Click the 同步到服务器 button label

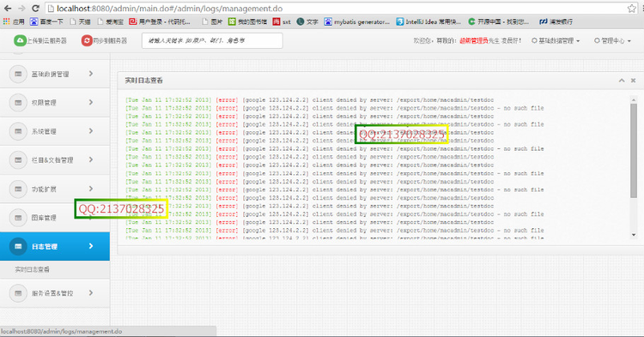click(110, 40)
